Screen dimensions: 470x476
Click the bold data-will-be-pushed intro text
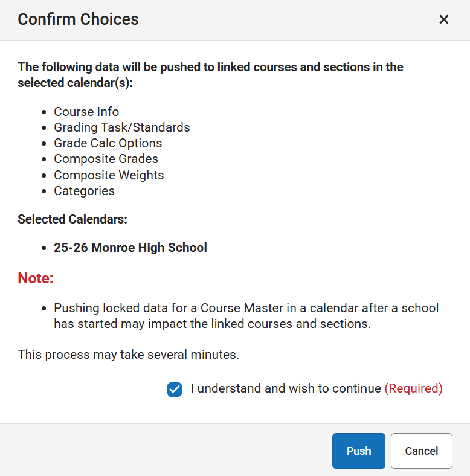coord(210,74)
